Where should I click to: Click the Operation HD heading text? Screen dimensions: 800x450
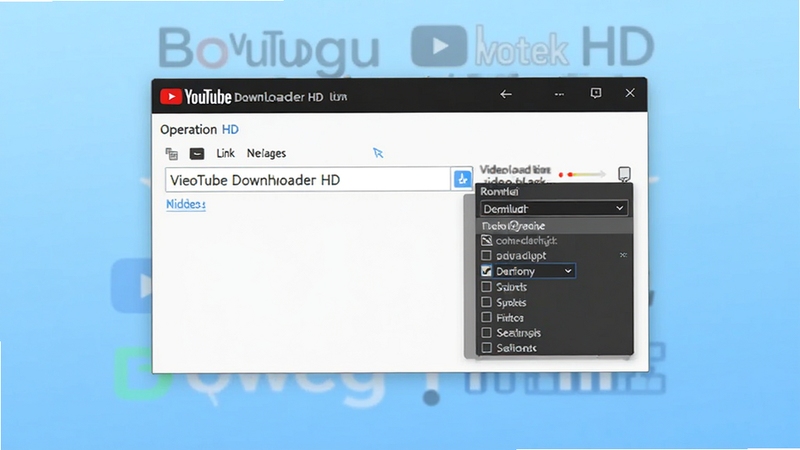(199, 130)
